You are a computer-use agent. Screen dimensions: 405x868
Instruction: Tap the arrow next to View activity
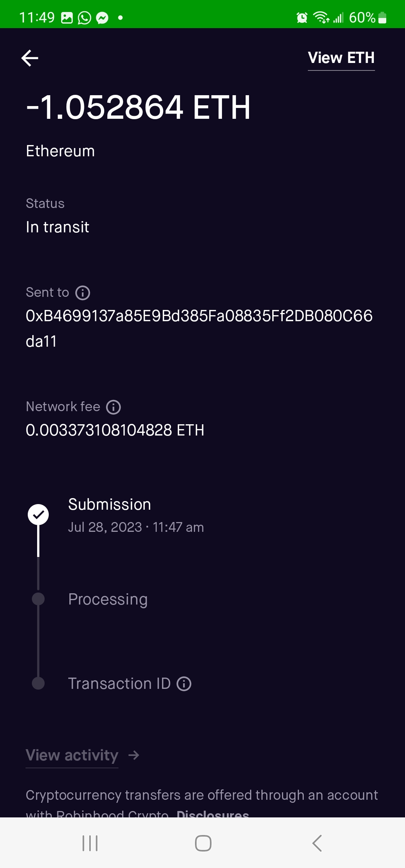(134, 755)
